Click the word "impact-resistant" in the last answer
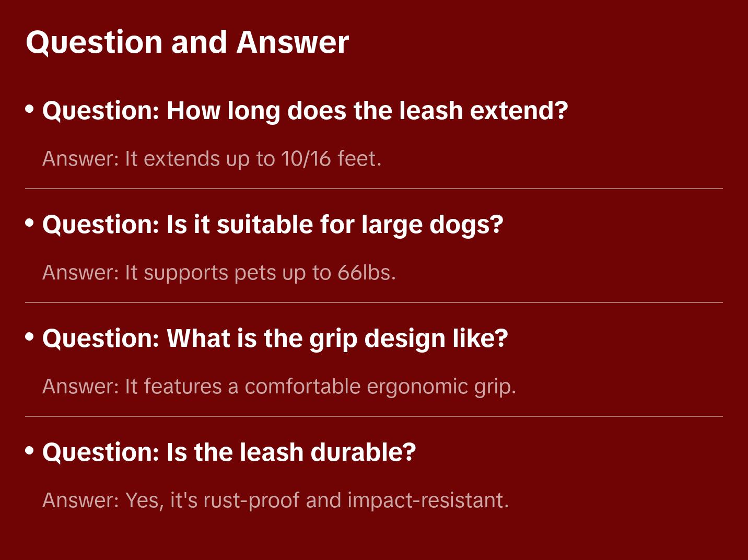Image resolution: width=748 pixels, height=560 pixels. pyautogui.click(x=428, y=500)
